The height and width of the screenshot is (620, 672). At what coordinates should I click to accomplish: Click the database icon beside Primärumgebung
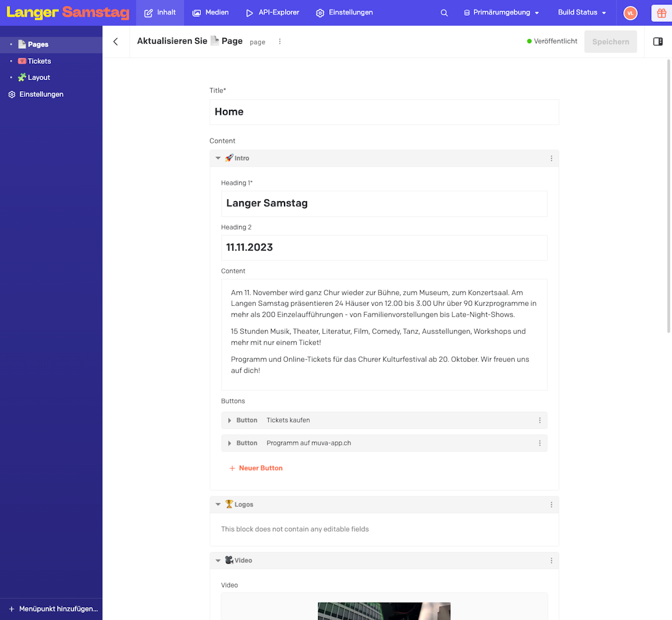click(466, 13)
